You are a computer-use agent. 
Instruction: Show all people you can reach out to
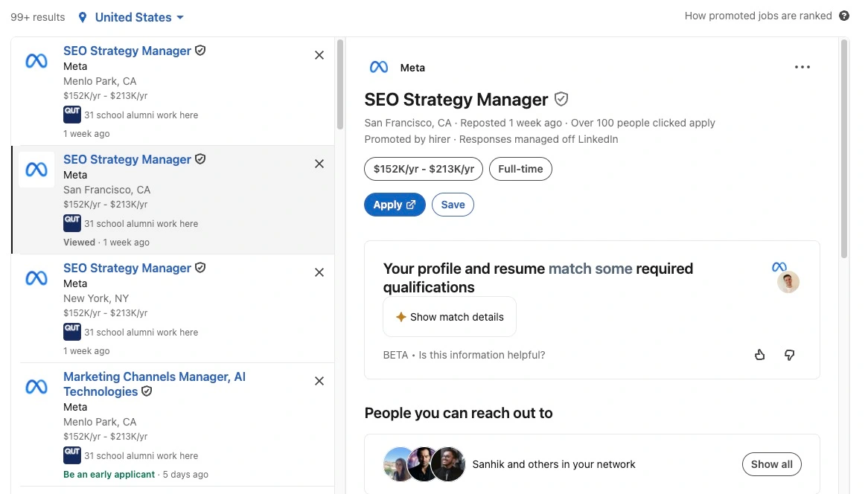coord(771,463)
